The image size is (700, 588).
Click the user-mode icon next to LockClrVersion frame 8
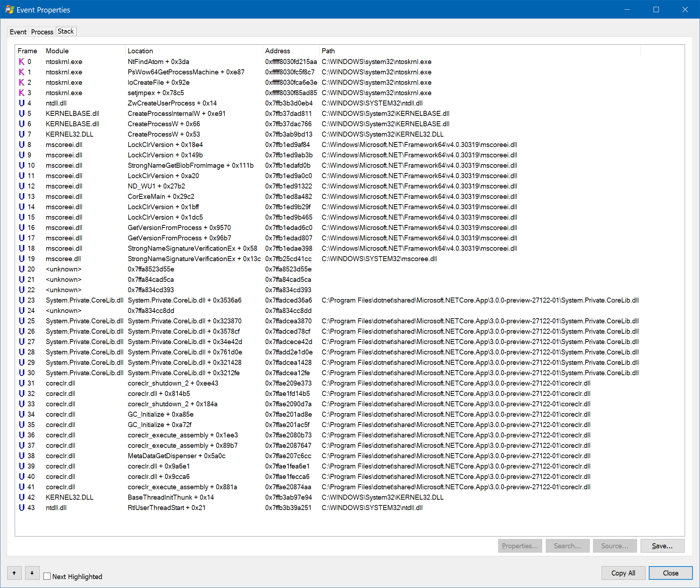click(x=22, y=144)
